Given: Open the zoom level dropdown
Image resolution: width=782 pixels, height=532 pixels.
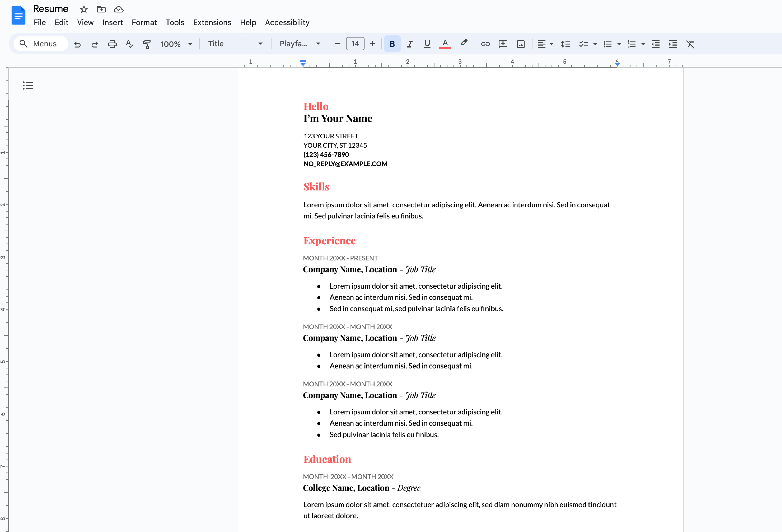Looking at the screenshot, I should click(x=176, y=44).
